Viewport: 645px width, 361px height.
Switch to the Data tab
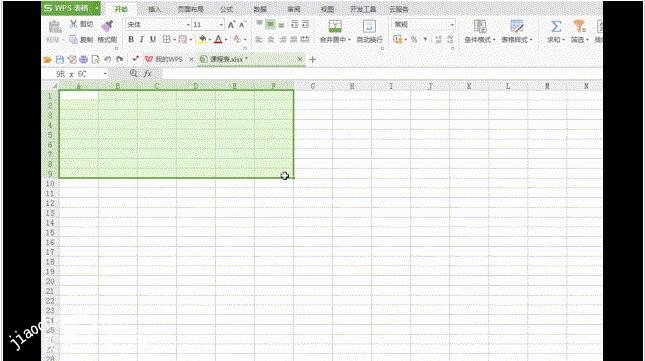[260, 9]
